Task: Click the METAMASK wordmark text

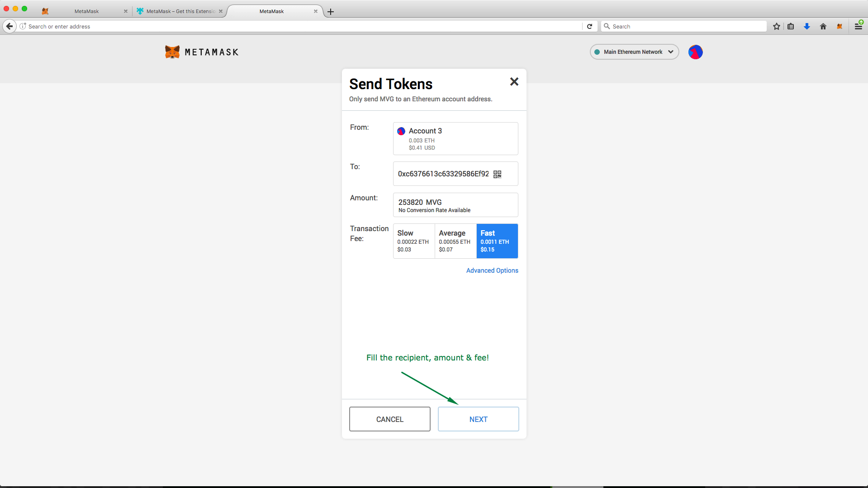Action: pos(212,52)
